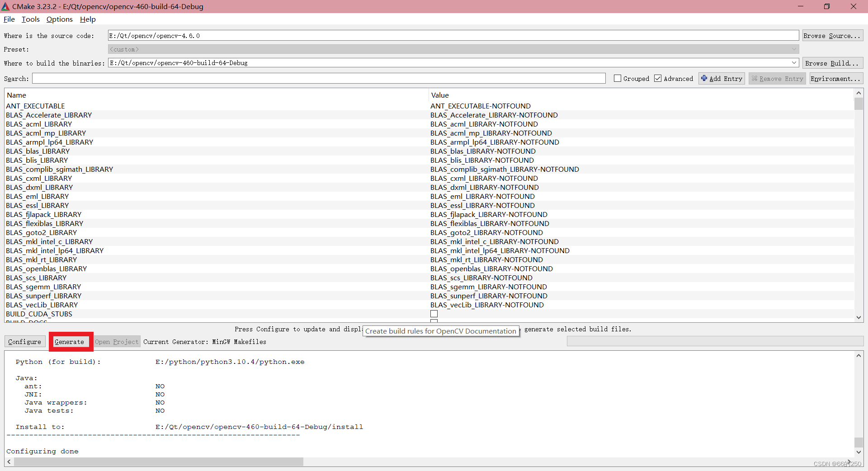Click the Name column header
Screen dimensions: 868x471
217,95
